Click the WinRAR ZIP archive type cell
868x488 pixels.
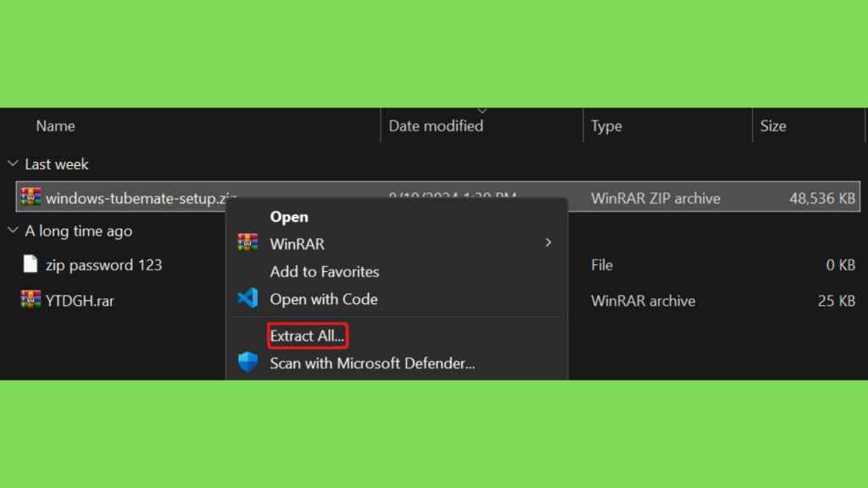[655, 198]
